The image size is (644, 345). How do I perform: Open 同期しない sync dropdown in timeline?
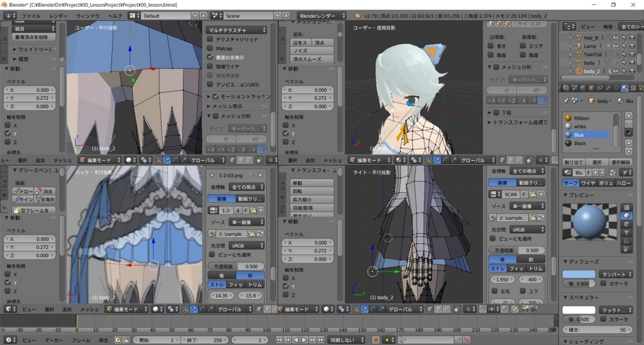point(347,340)
